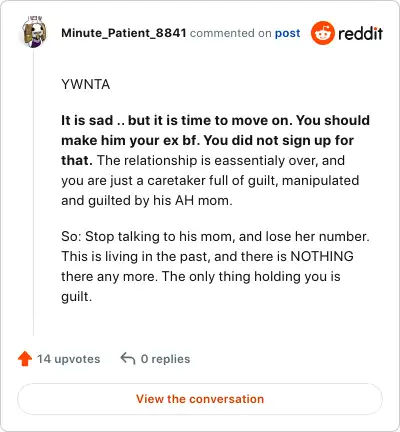Click the vertical comment thread line
The image size is (400, 432).
pyautogui.click(x=34, y=193)
